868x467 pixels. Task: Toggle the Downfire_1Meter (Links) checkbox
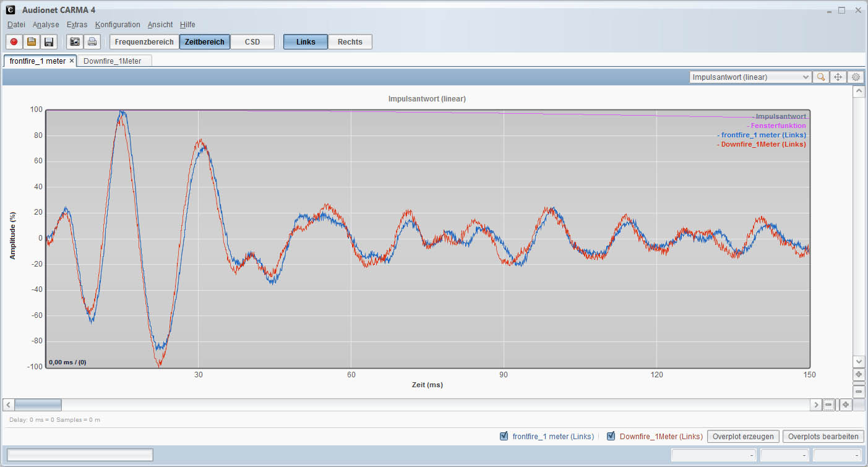pos(611,437)
